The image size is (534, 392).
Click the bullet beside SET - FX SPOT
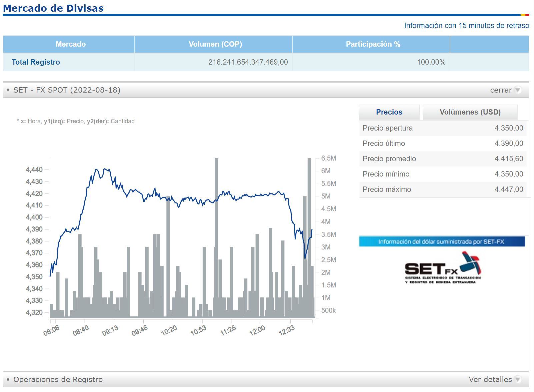[8, 90]
